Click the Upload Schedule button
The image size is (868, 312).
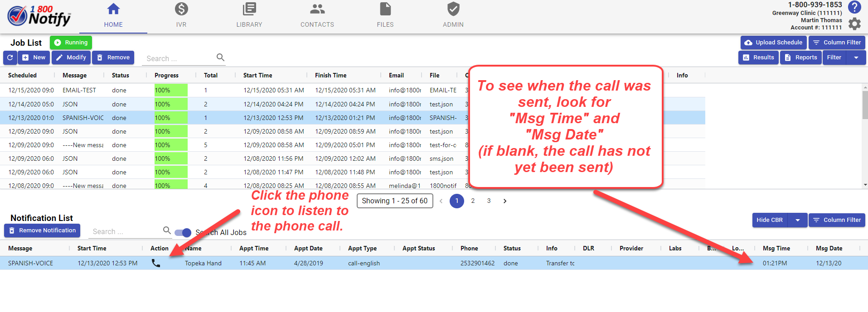click(x=773, y=43)
